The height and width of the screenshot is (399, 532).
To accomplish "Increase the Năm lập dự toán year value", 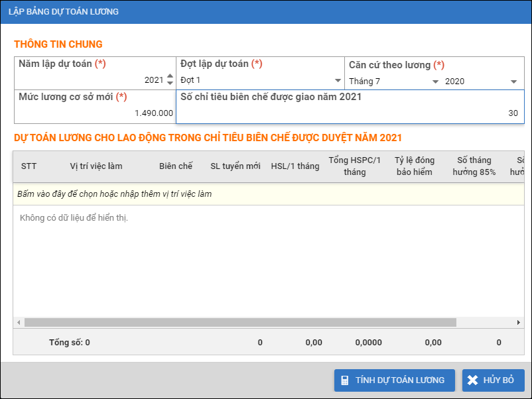I will 170,77.
